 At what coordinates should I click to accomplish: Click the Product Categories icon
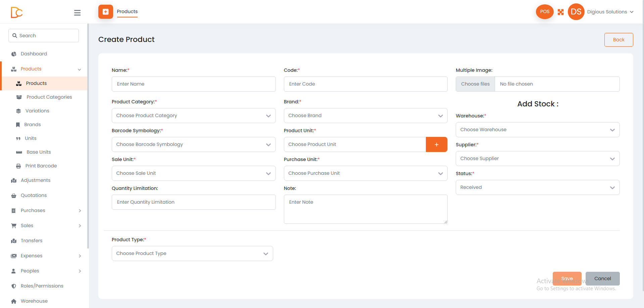[x=19, y=97]
